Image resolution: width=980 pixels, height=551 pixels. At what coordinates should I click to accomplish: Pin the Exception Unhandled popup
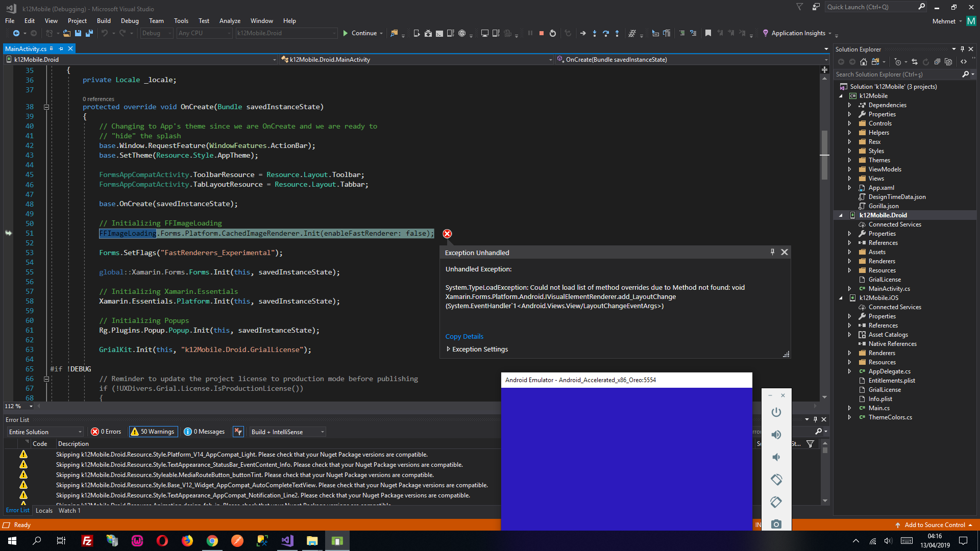[772, 252]
